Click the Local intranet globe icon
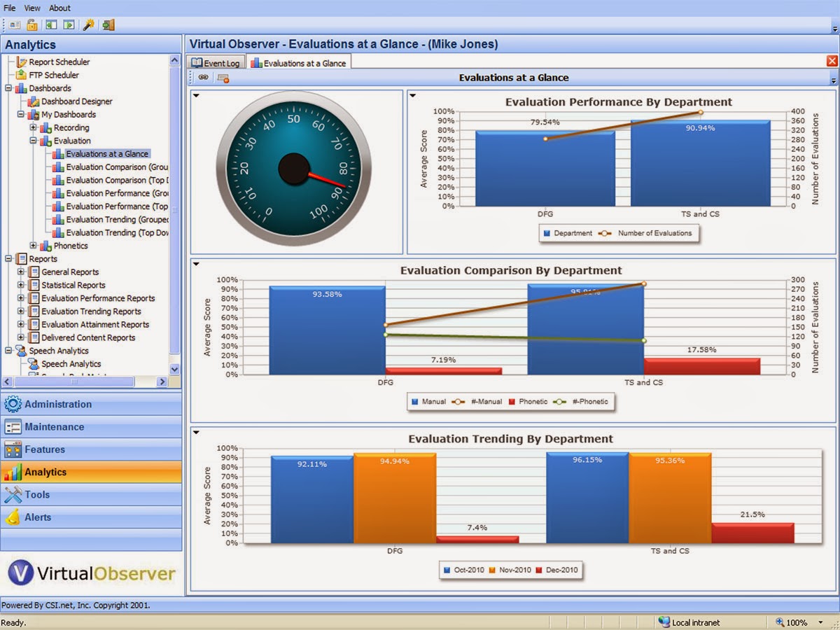840x630 pixels. 664,622
